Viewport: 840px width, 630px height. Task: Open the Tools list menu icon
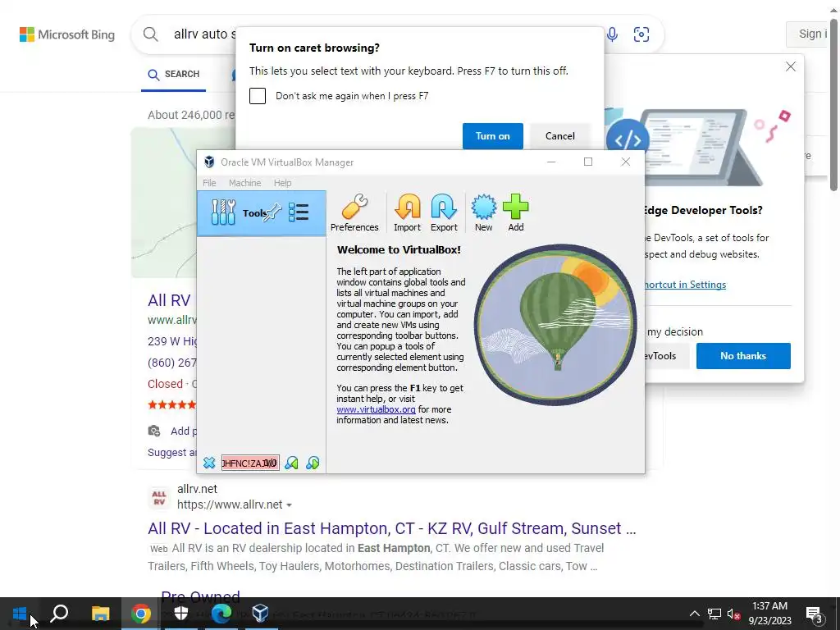tap(299, 212)
